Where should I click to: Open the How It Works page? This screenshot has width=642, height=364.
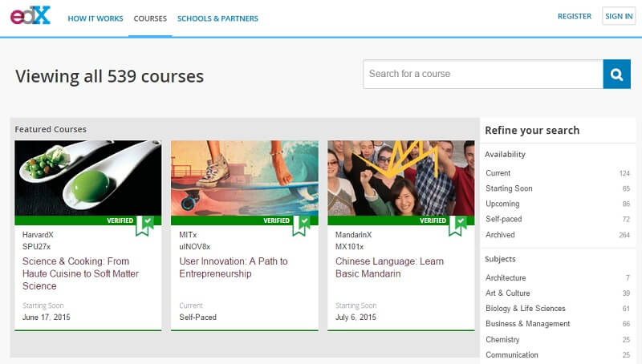(x=95, y=18)
